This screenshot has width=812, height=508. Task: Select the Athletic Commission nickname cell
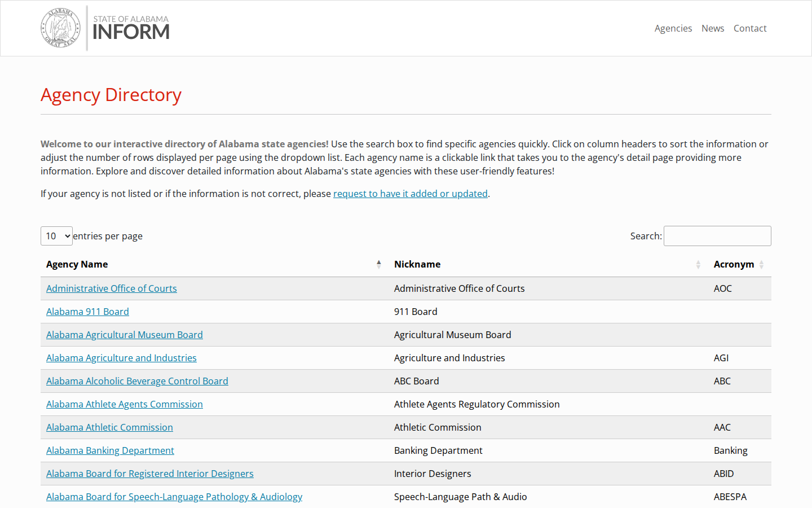548,427
